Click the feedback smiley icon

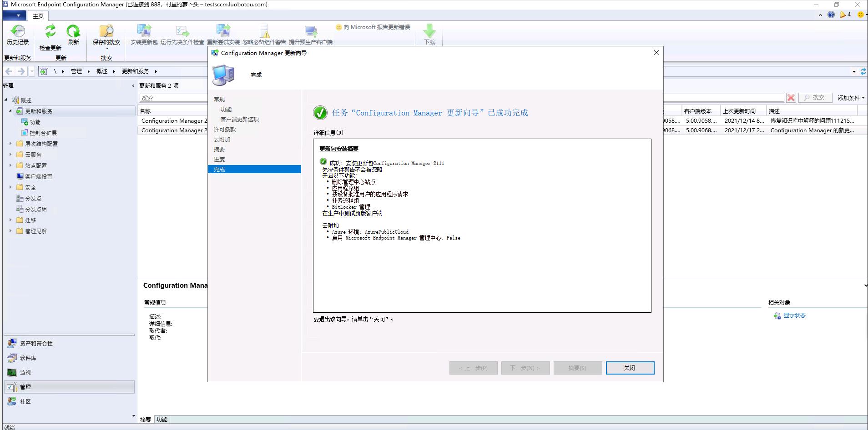click(x=861, y=15)
